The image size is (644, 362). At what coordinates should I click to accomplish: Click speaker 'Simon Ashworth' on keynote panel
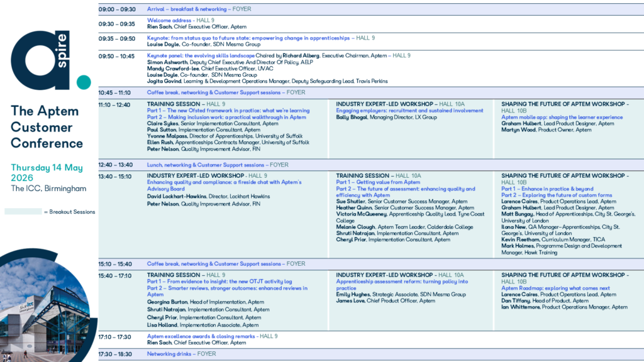click(x=230, y=62)
